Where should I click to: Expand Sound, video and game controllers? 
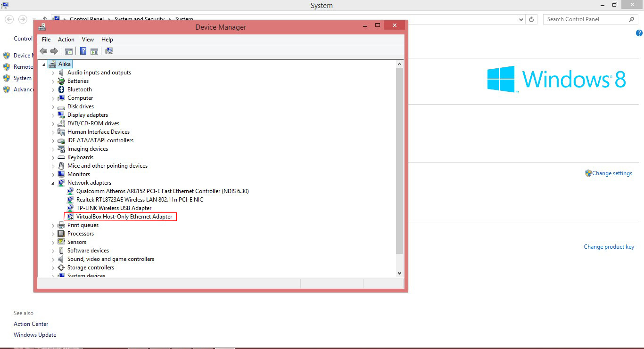pyautogui.click(x=53, y=260)
